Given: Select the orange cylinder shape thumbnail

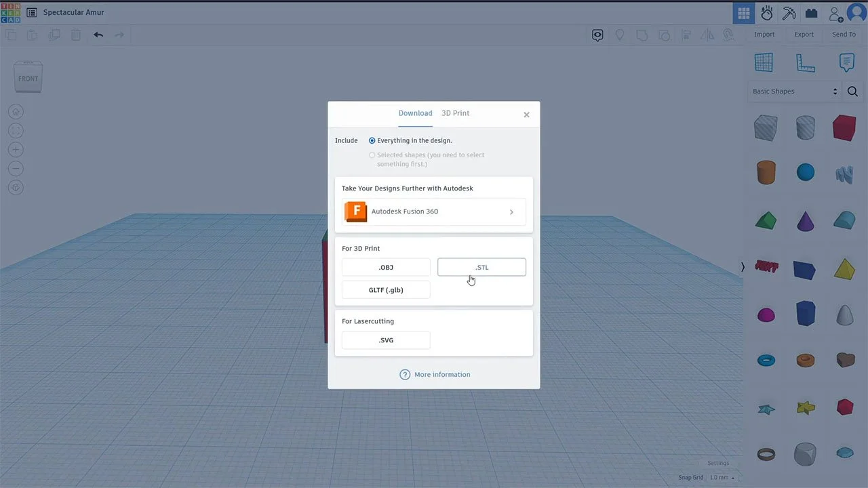Looking at the screenshot, I should (766, 172).
